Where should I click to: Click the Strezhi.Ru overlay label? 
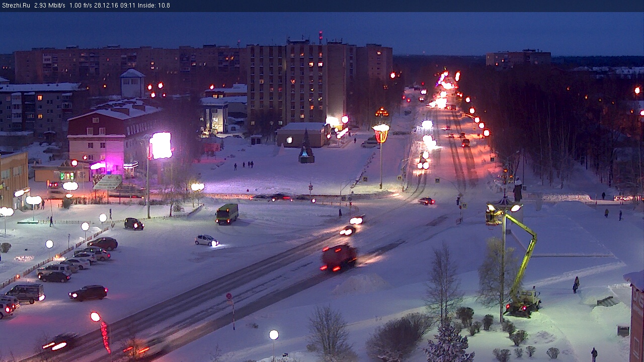point(16,6)
